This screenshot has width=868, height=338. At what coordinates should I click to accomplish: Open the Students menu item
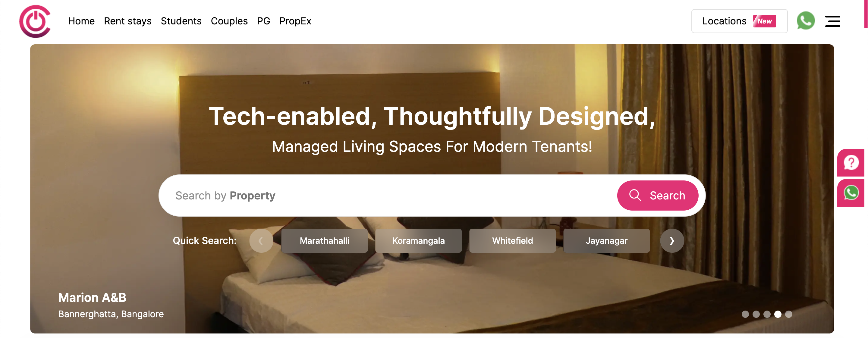(181, 21)
